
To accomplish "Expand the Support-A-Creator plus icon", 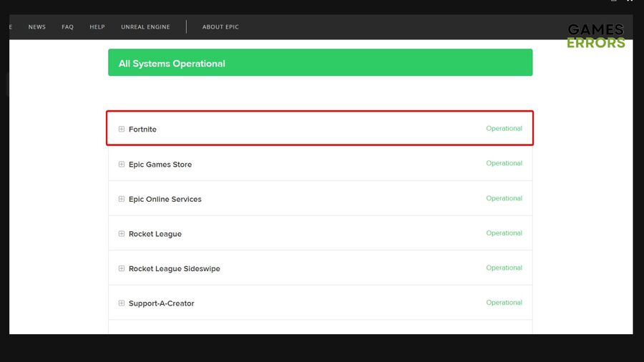I will pos(122,303).
